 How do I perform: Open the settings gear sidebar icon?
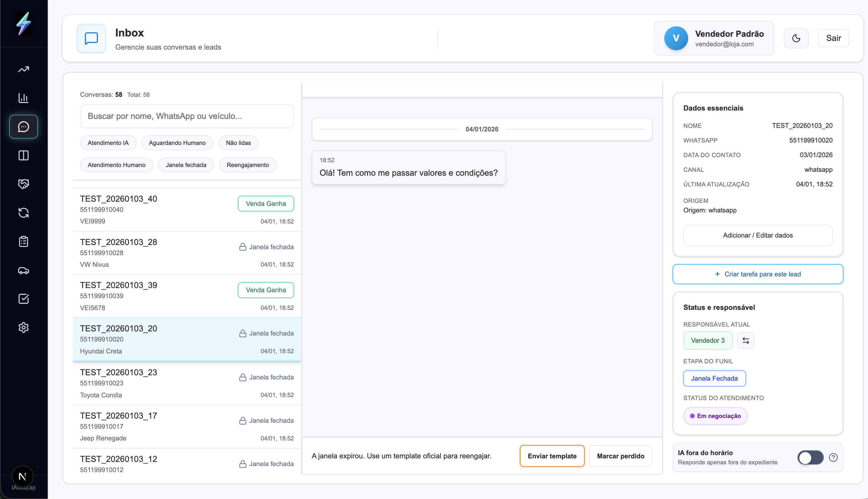tap(23, 327)
